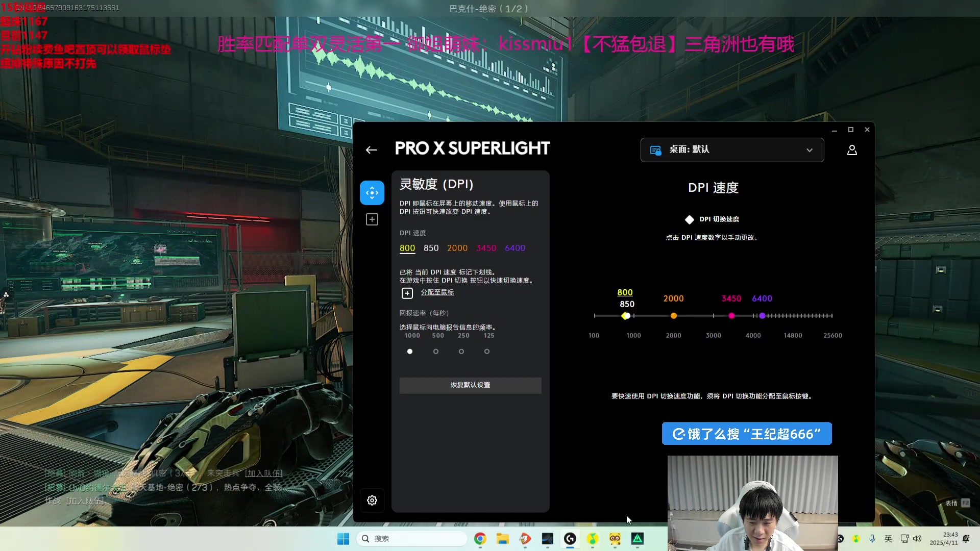Image resolution: width=980 pixels, height=551 pixels.
Task: Open the user account profile icon
Action: [852, 150]
